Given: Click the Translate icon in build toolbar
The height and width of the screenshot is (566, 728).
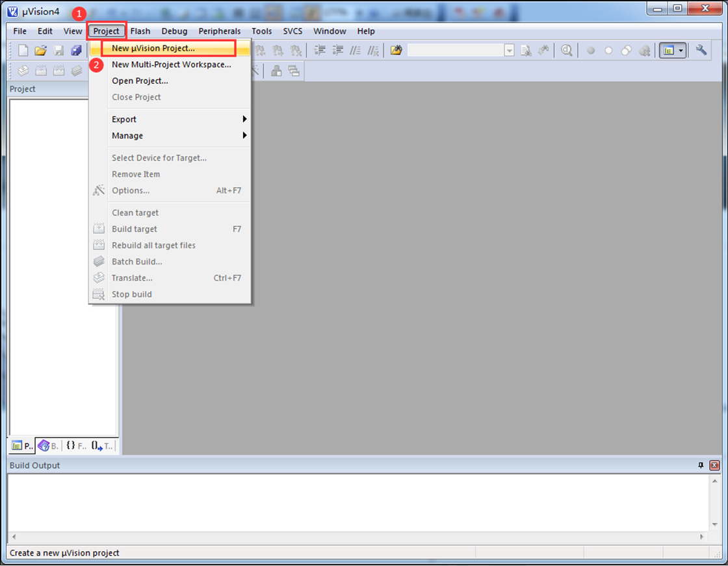Looking at the screenshot, I should pos(23,71).
